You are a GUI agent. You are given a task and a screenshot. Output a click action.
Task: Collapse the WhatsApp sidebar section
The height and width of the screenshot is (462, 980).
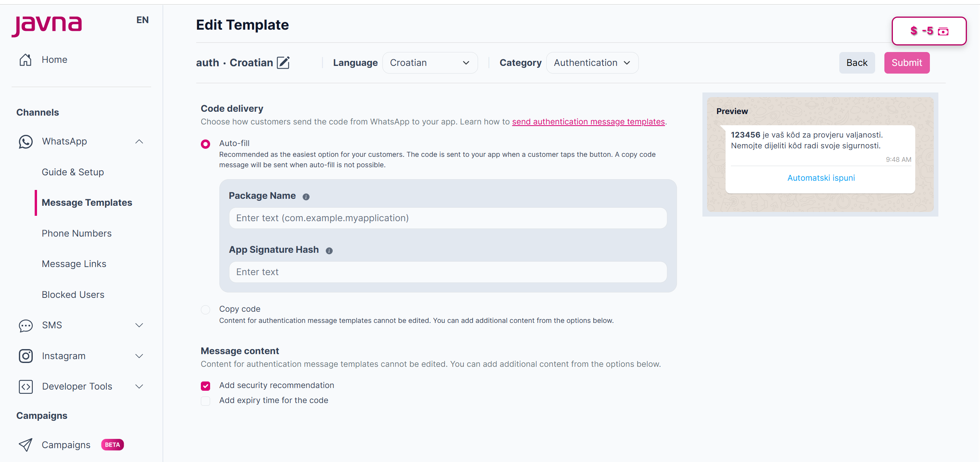tap(139, 142)
